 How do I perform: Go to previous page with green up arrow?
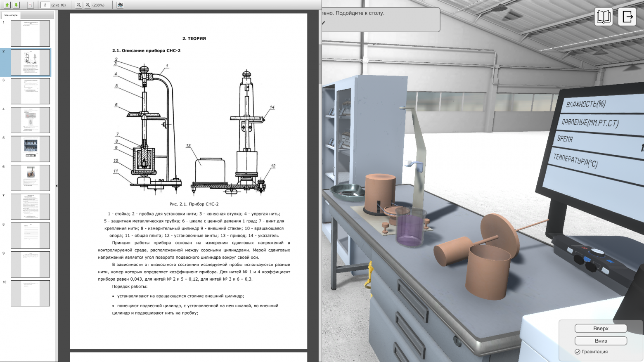7,5
